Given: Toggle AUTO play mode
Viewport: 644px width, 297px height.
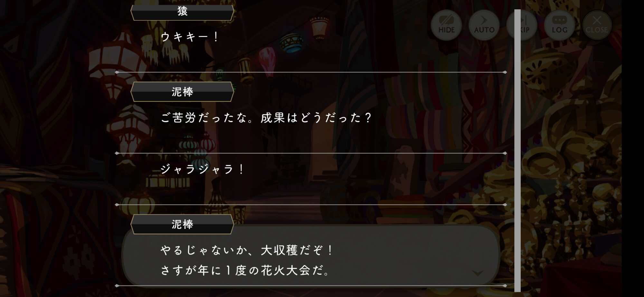Looking at the screenshot, I should 484,25.
